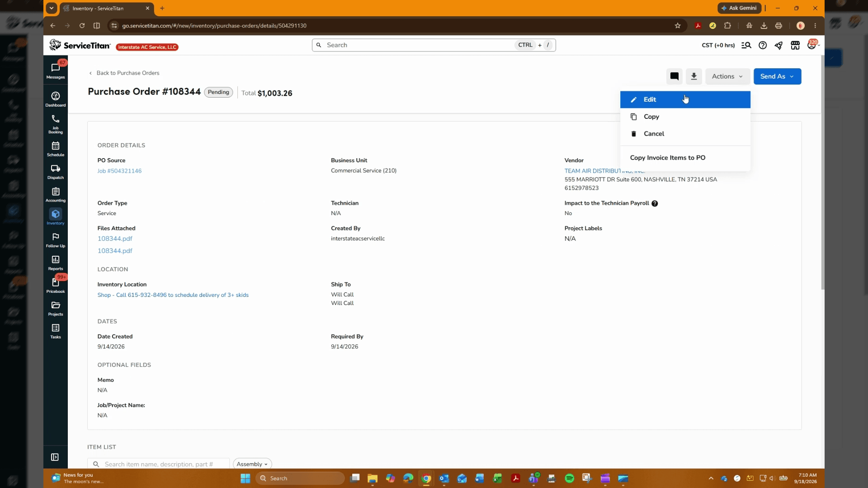Viewport: 868px width, 488px height.
Task: Open a new browser tab
Action: tap(162, 8)
